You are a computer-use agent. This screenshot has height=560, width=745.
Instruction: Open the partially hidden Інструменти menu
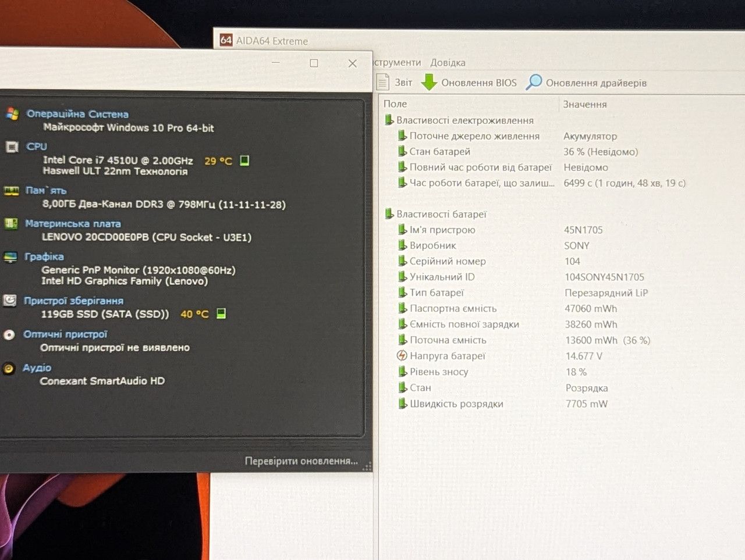(x=397, y=62)
